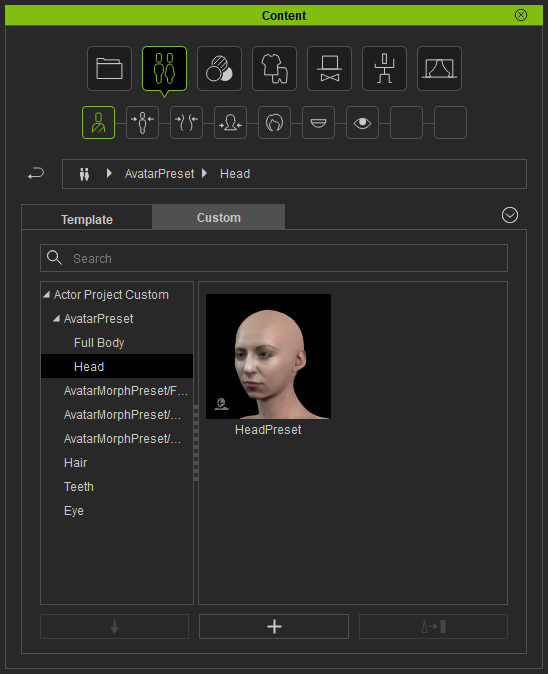548x674 pixels.
Task: Select Actor Project Custom in tree
Action: (111, 295)
